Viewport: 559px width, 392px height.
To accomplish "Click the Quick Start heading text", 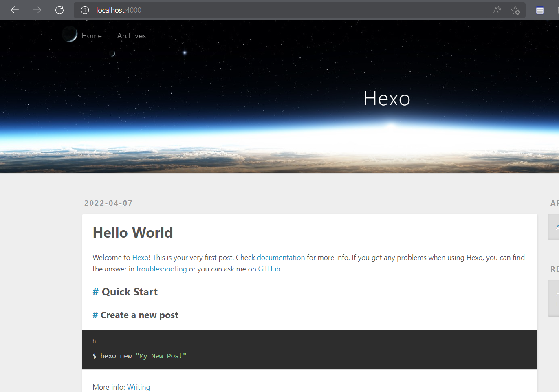I will tap(130, 292).
